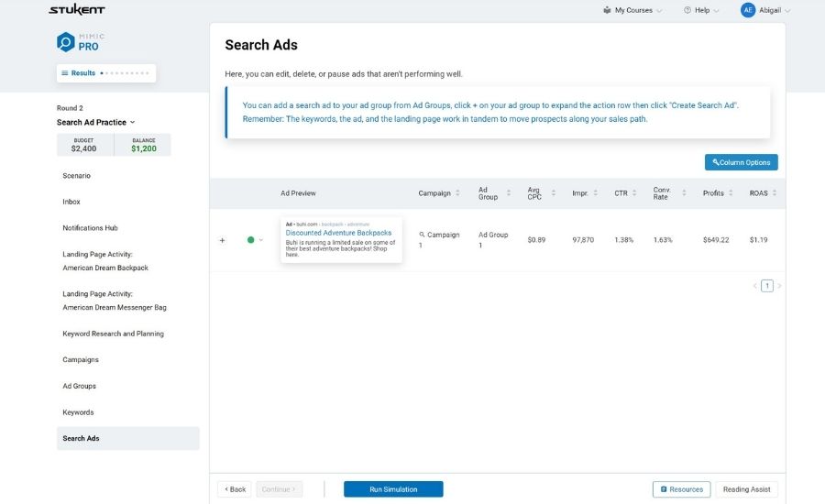This screenshot has height=504, width=825.
Task: Open the Campaigns page
Action: tap(81, 360)
